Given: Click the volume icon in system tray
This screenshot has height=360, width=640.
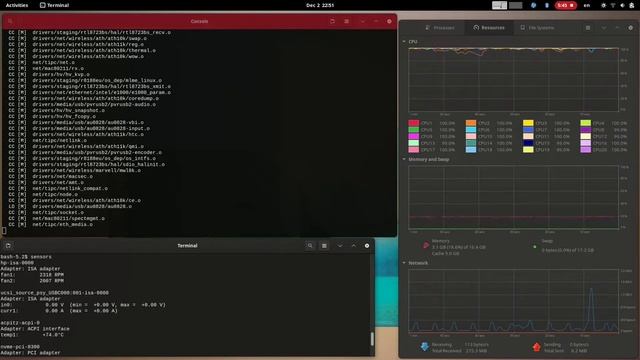Looking at the screenshot, I should tap(622, 5).
